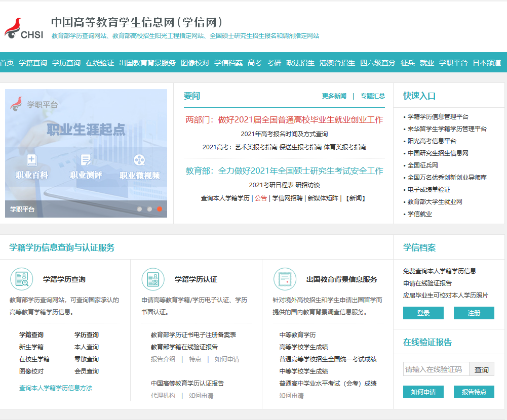The height and width of the screenshot is (420, 507).
Task: Open 高等学校学生成绩 link
Action: click(303, 347)
